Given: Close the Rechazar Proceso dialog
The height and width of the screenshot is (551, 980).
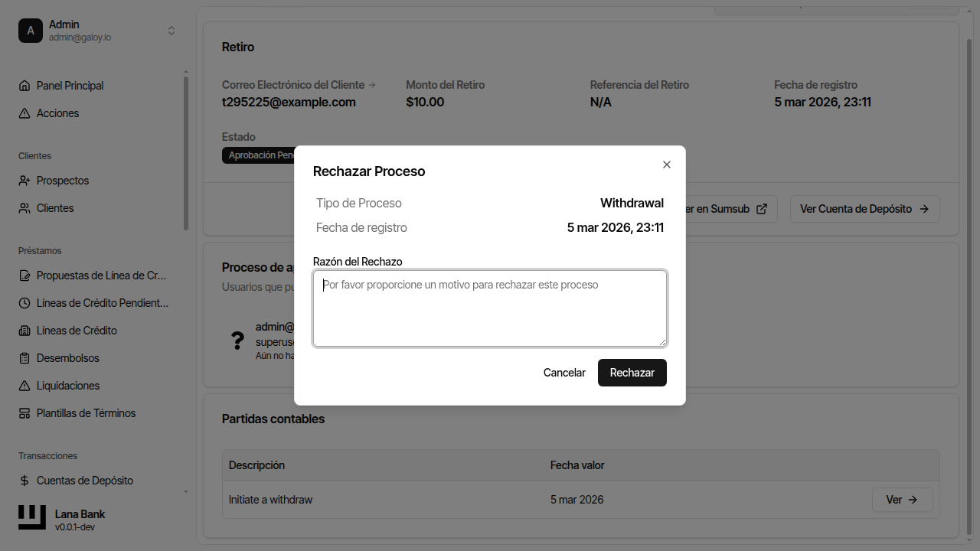Looking at the screenshot, I should (x=667, y=165).
